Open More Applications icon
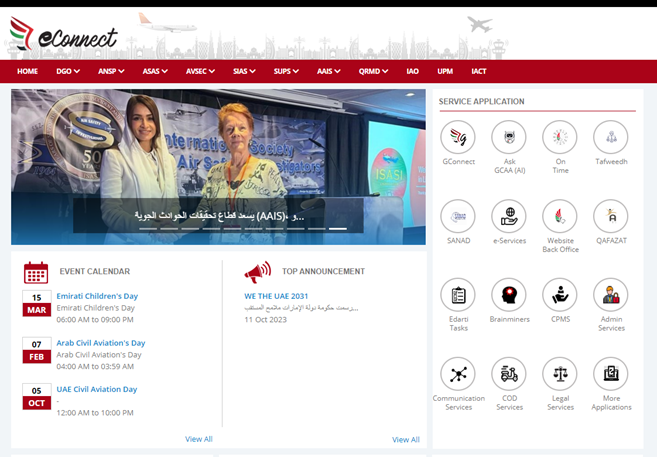657x457 pixels. 611,375
